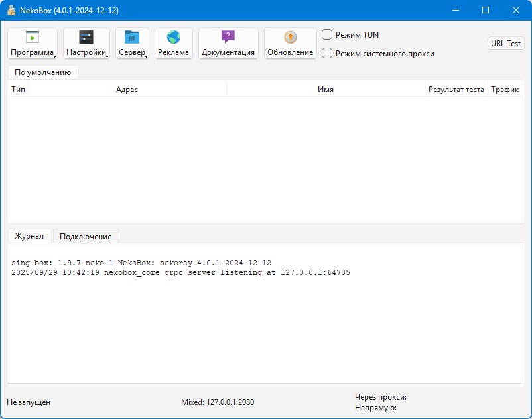This screenshot has height=419, width=532.
Task: Select the Журнал tab
Action: [x=29, y=236]
